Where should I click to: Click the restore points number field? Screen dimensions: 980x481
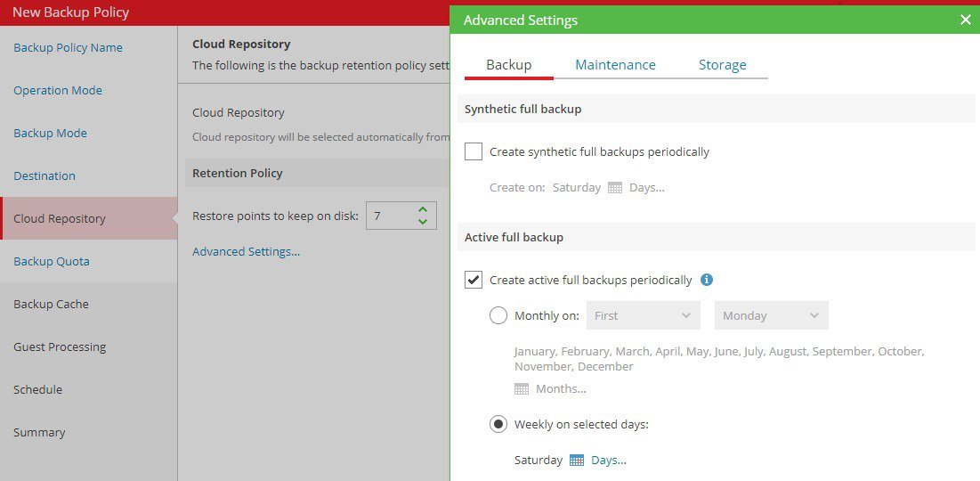(x=390, y=216)
